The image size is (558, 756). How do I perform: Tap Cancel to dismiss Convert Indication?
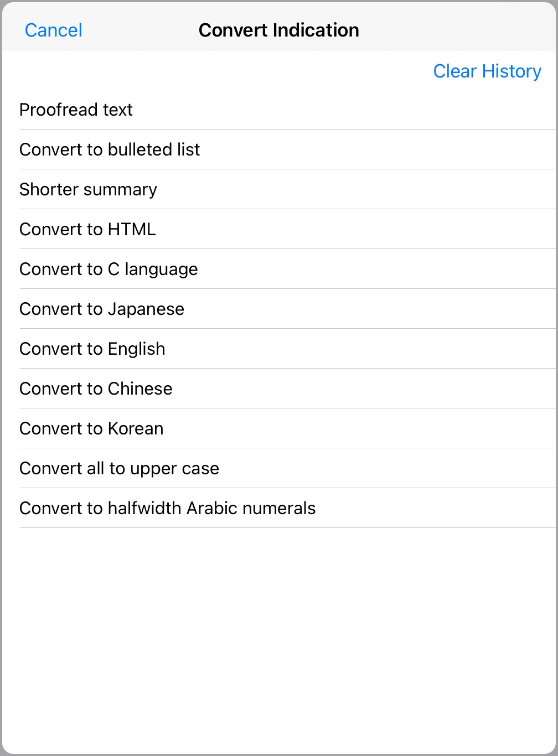pyautogui.click(x=54, y=30)
